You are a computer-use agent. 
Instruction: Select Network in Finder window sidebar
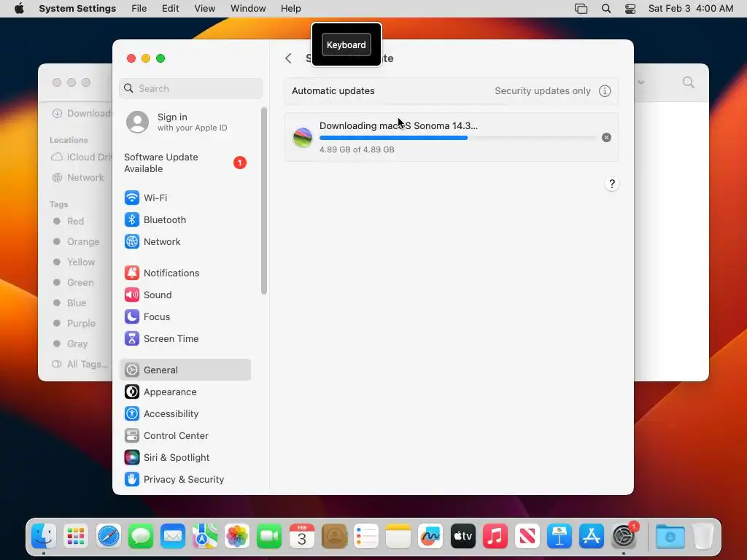point(78,178)
